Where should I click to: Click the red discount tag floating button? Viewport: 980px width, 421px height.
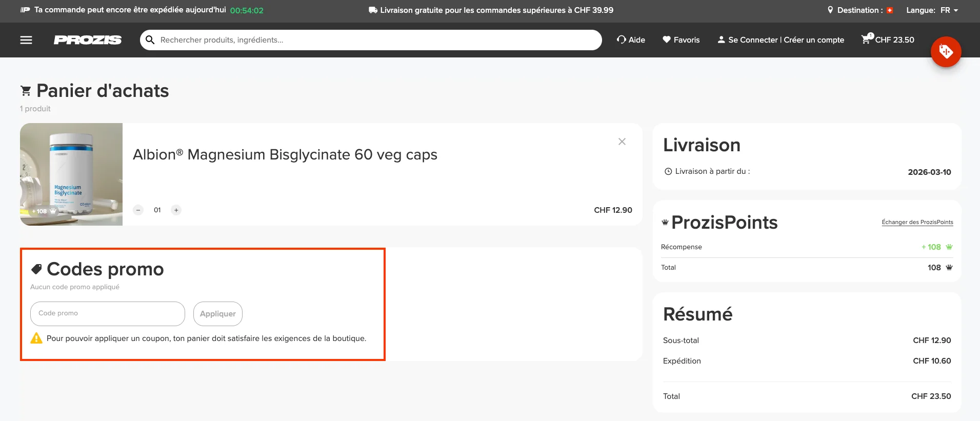tap(946, 52)
